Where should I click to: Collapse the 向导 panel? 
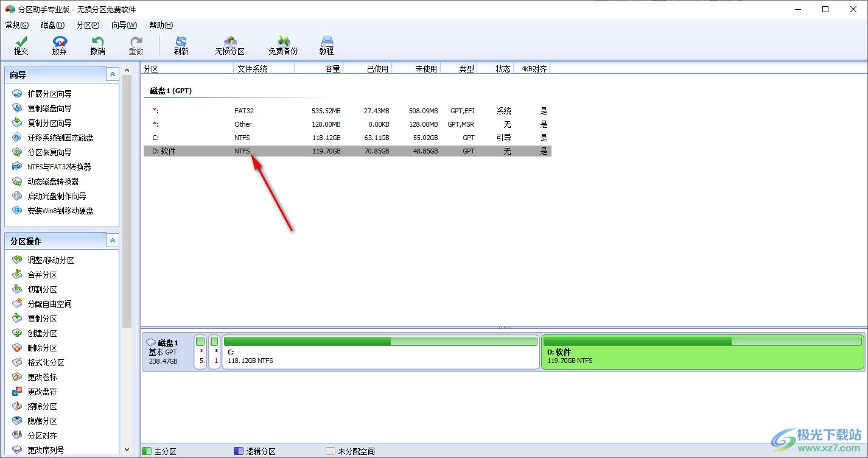113,74
